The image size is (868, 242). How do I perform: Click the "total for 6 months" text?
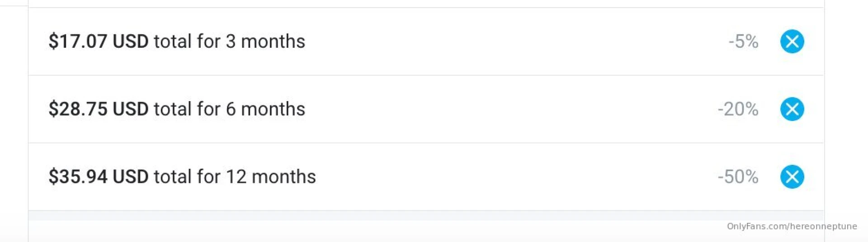pos(229,109)
